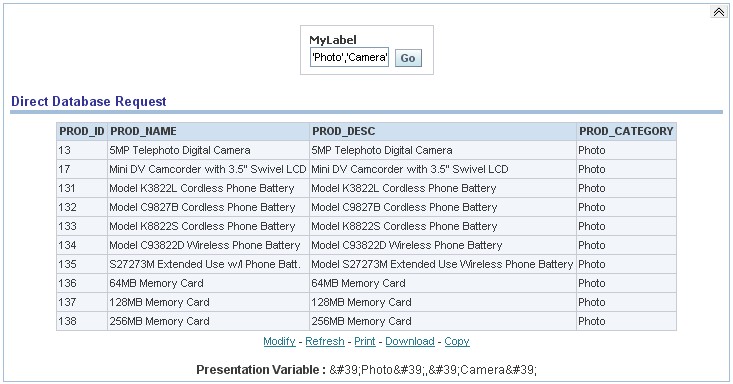Click PROD_ID cell 132
The width and height of the screenshot is (733, 384).
pos(82,207)
